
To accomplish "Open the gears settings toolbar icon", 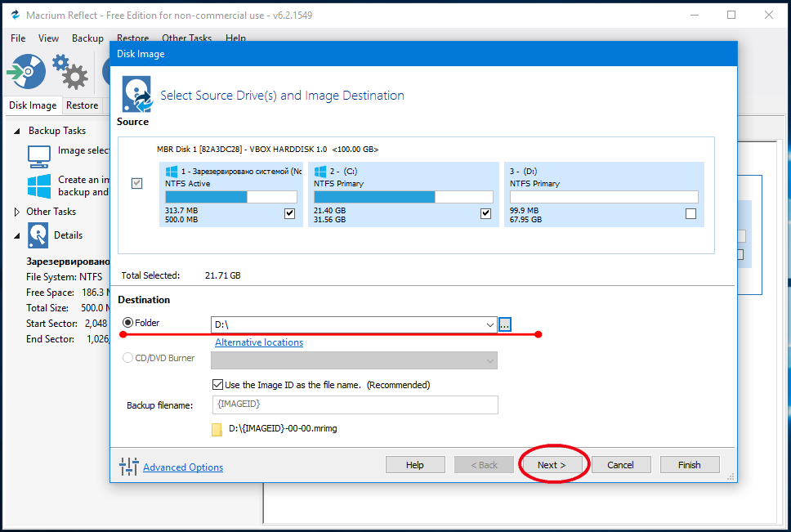I will point(70,72).
